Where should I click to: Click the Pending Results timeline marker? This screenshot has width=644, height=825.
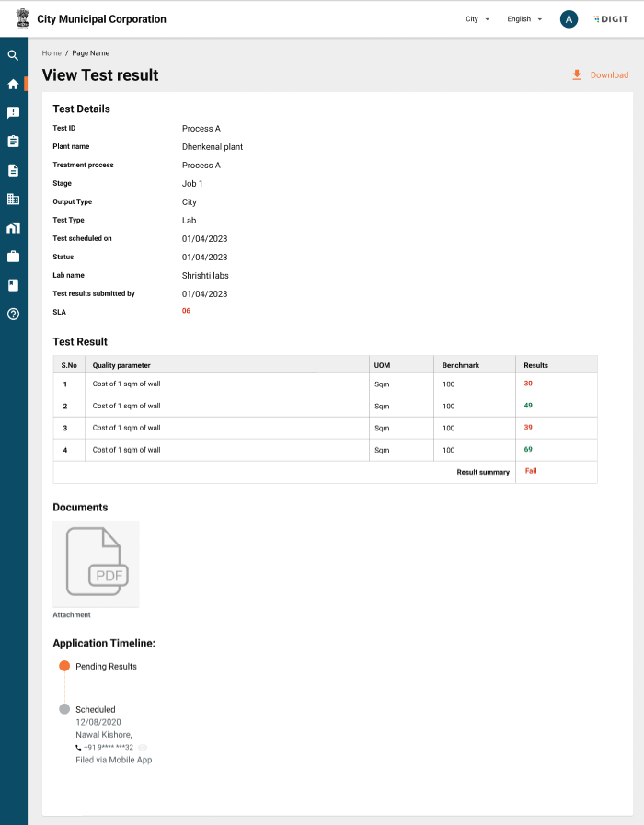tap(64, 666)
